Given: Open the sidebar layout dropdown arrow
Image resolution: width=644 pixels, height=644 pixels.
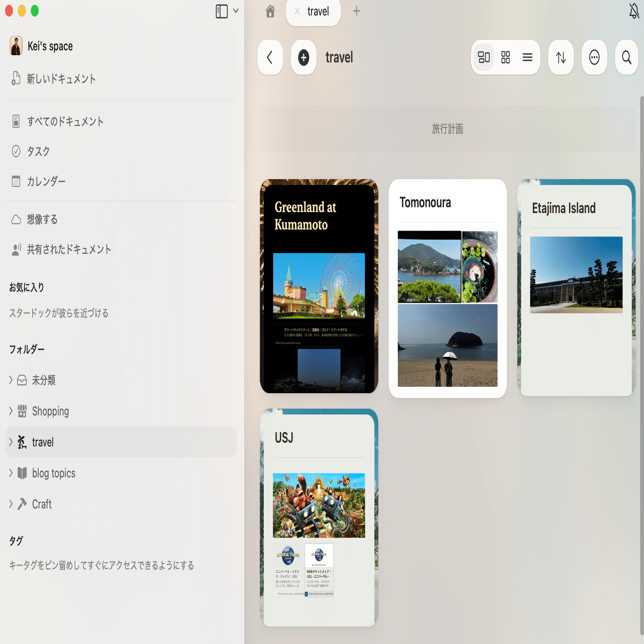Looking at the screenshot, I should click(236, 11).
